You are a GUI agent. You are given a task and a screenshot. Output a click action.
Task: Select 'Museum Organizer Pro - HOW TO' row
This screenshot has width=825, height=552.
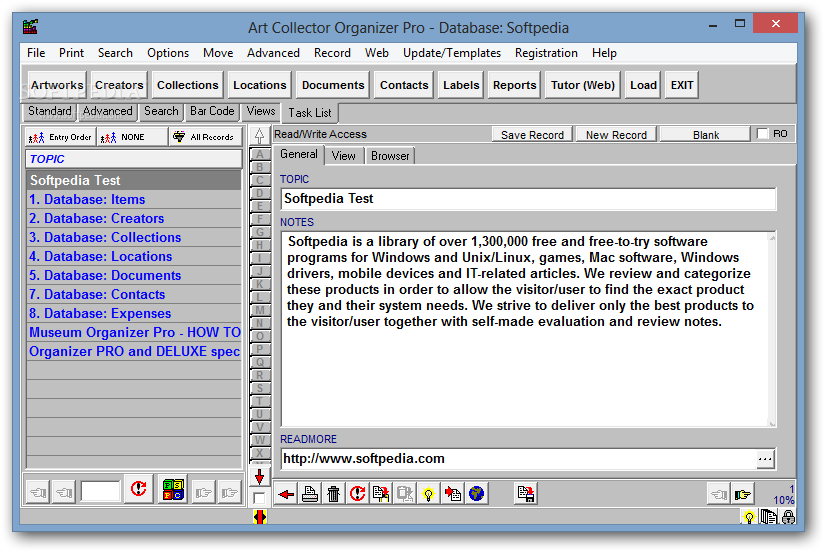[134, 332]
